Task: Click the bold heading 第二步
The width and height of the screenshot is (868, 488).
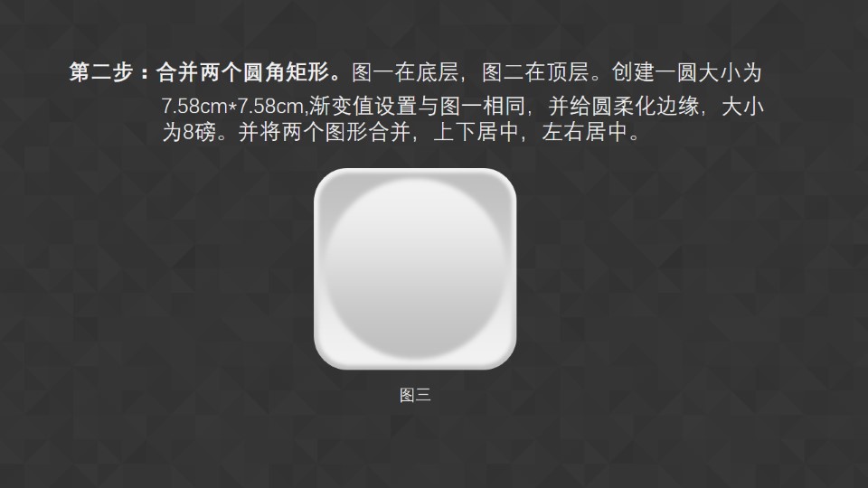Action: coord(101,72)
